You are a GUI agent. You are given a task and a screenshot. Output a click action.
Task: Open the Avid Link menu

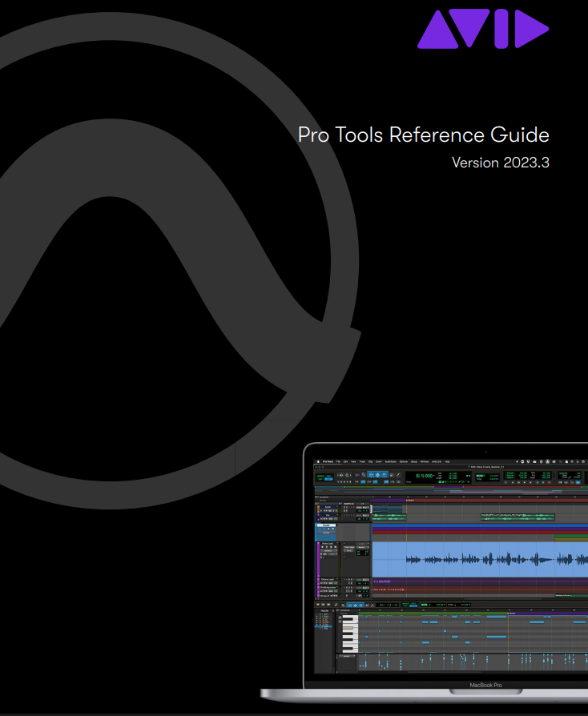point(437,461)
